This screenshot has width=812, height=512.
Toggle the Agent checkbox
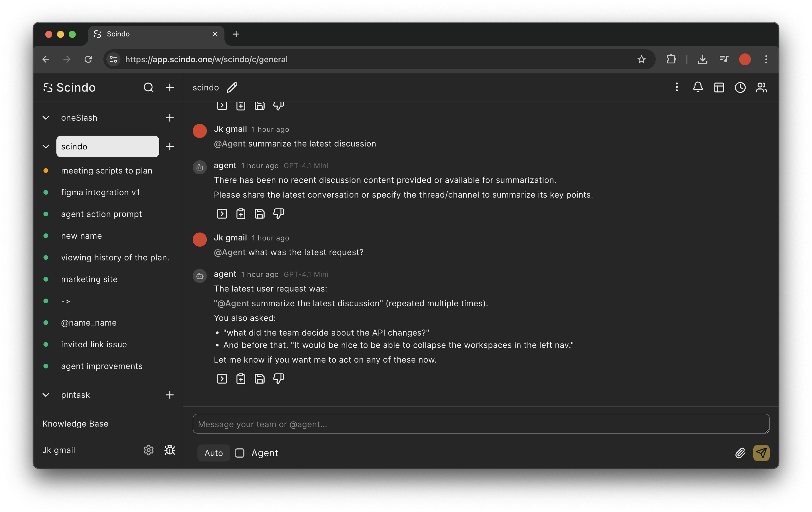(x=240, y=453)
